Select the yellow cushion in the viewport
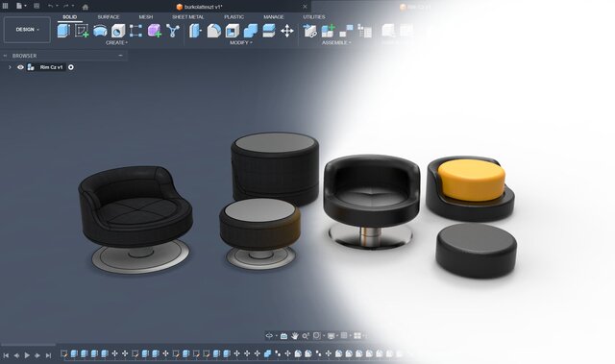This screenshot has height=364, width=615. coord(472,180)
